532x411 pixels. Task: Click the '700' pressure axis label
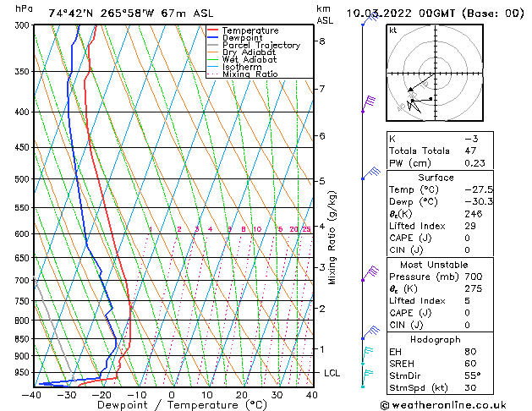click(x=24, y=281)
